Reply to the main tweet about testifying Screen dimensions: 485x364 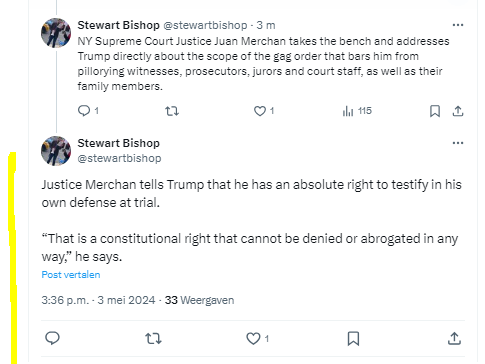point(52,338)
